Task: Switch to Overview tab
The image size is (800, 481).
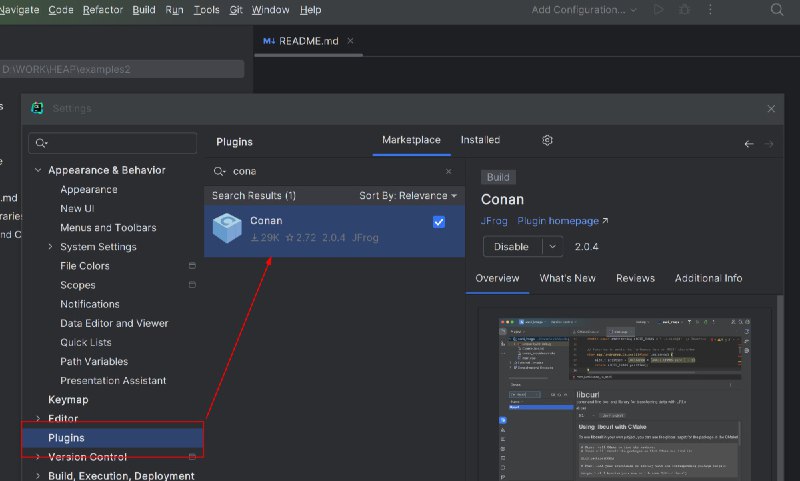Action: 497,279
